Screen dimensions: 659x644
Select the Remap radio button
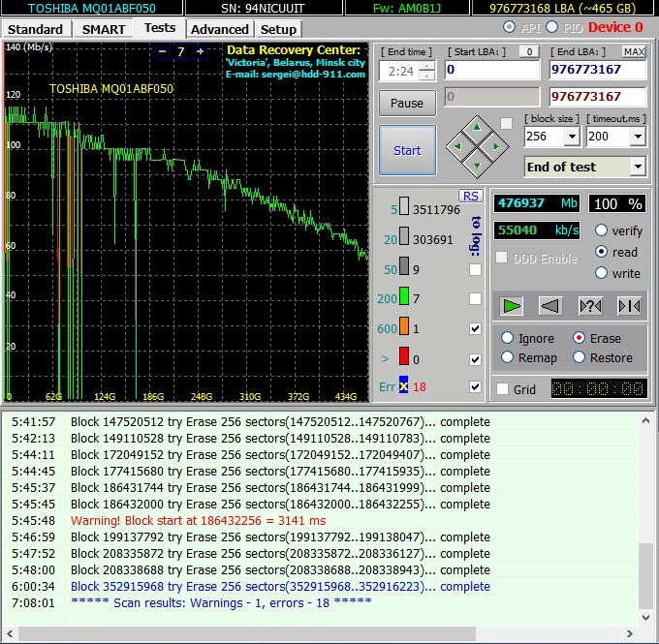coord(507,357)
